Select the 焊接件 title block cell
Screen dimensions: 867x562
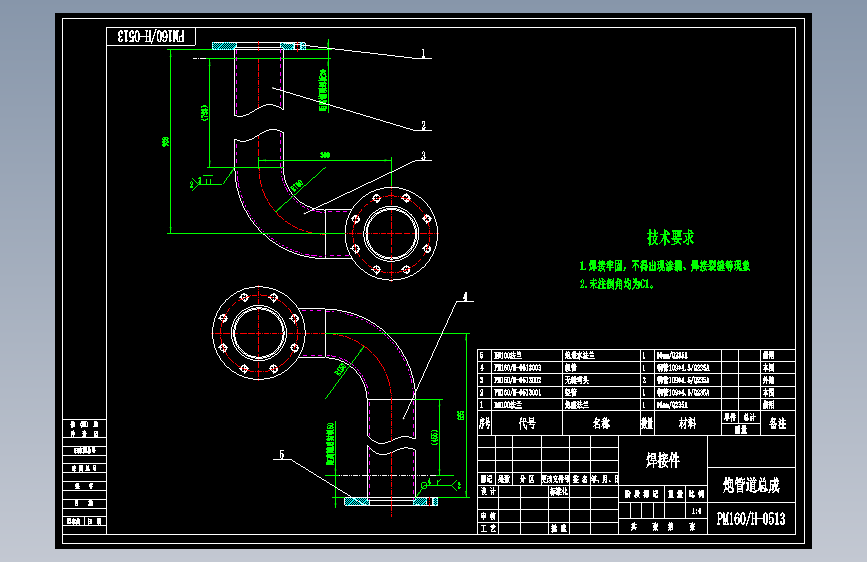click(662, 460)
